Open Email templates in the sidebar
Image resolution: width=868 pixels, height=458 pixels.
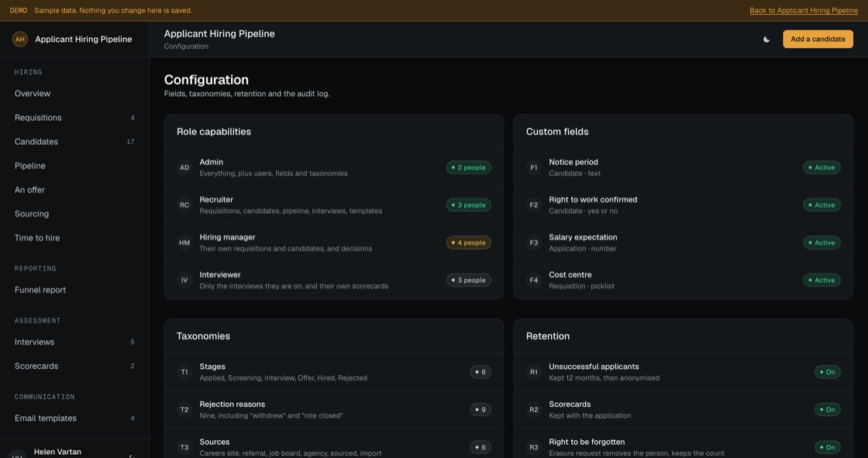point(74,418)
